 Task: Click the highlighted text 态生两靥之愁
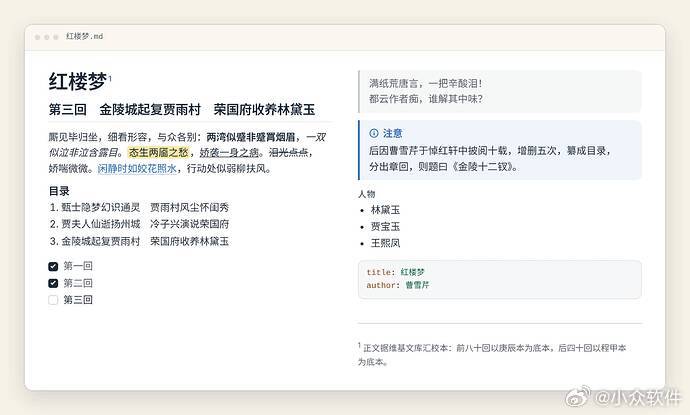click(x=158, y=152)
